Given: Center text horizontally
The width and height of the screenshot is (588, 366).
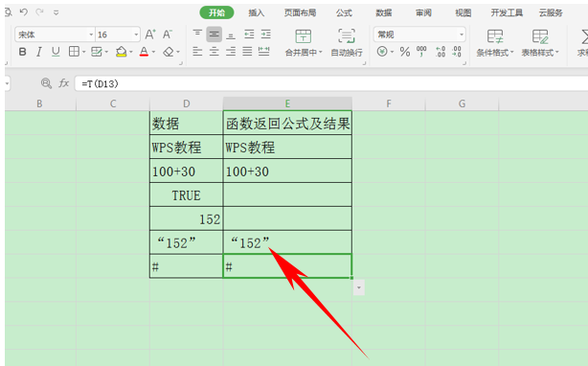Looking at the screenshot, I should tap(215, 52).
